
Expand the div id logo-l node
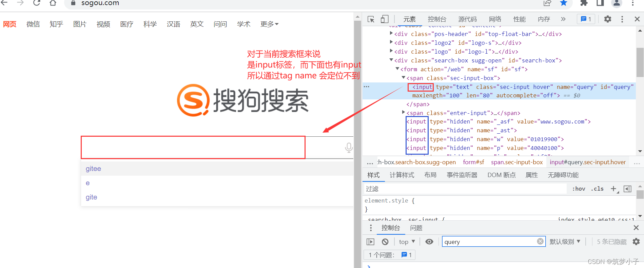(391, 51)
